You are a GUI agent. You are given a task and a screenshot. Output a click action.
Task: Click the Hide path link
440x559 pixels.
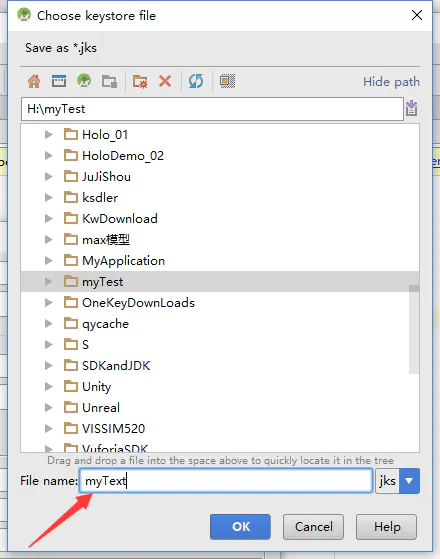coord(391,82)
